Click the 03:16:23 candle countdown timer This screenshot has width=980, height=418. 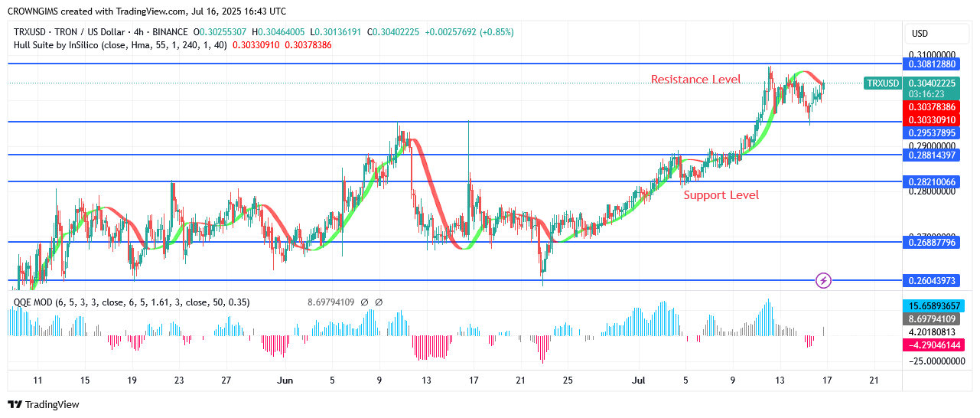[926, 94]
